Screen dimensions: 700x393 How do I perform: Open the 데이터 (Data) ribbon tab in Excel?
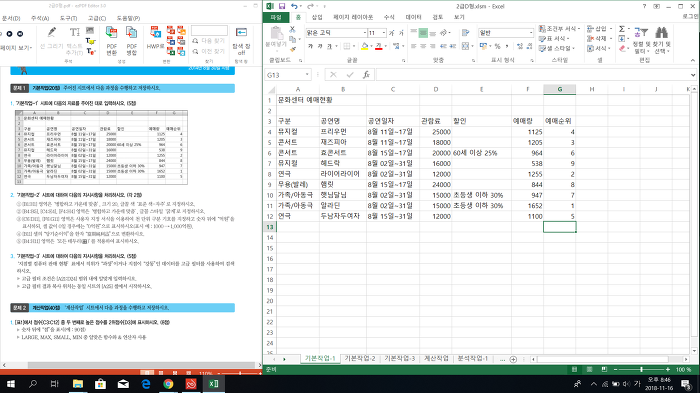coord(413,17)
